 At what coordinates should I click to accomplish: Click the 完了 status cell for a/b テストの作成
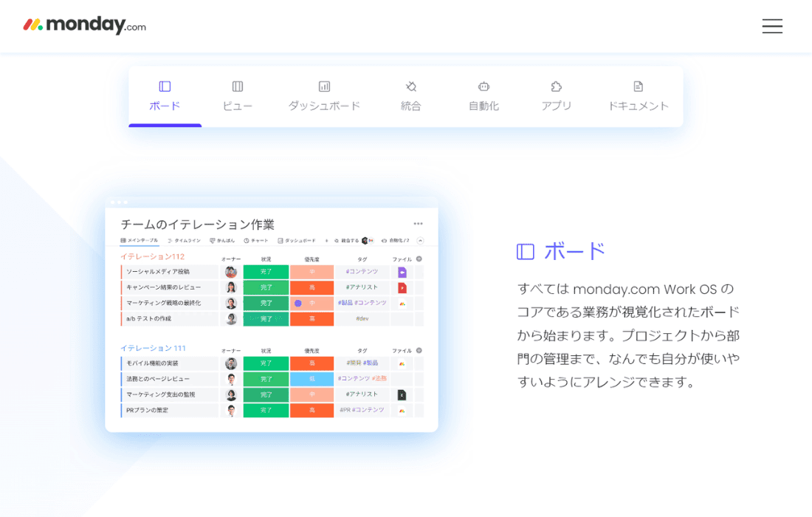pyautogui.click(x=266, y=318)
